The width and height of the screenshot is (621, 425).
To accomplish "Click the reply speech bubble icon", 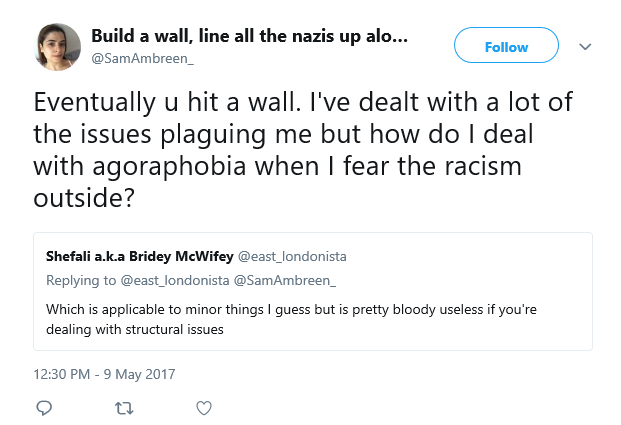I will 44,408.
